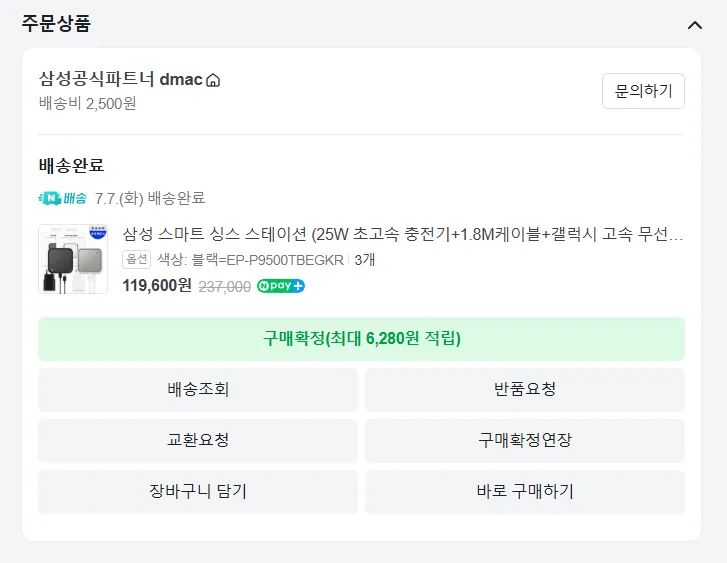
Task: Confirm purchase via 구매확정 green button
Action: coord(361,339)
